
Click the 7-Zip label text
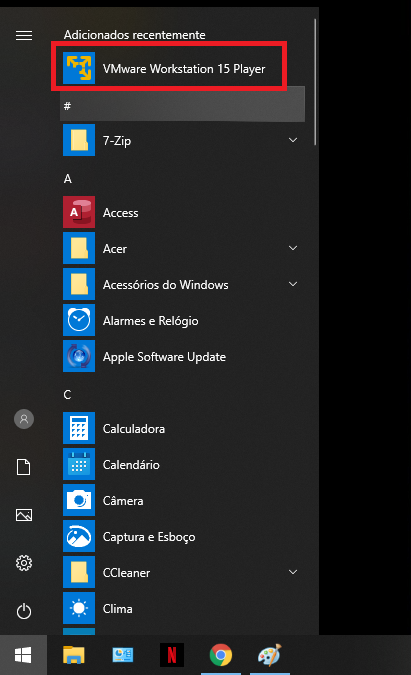coord(117,141)
